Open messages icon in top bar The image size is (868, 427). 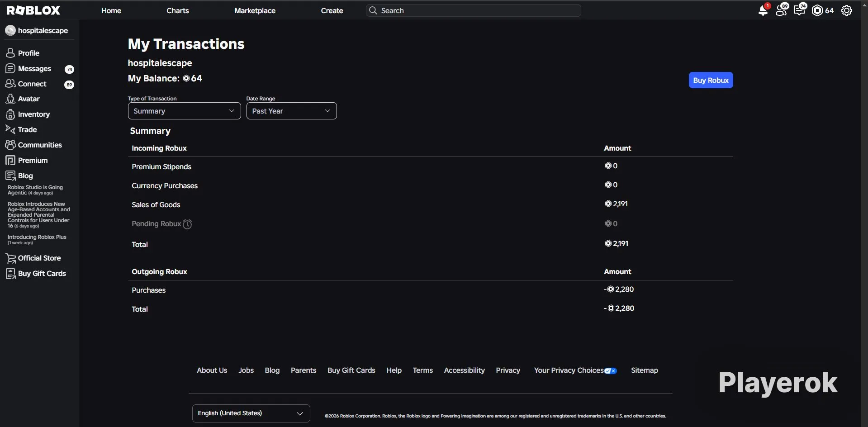tap(799, 10)
